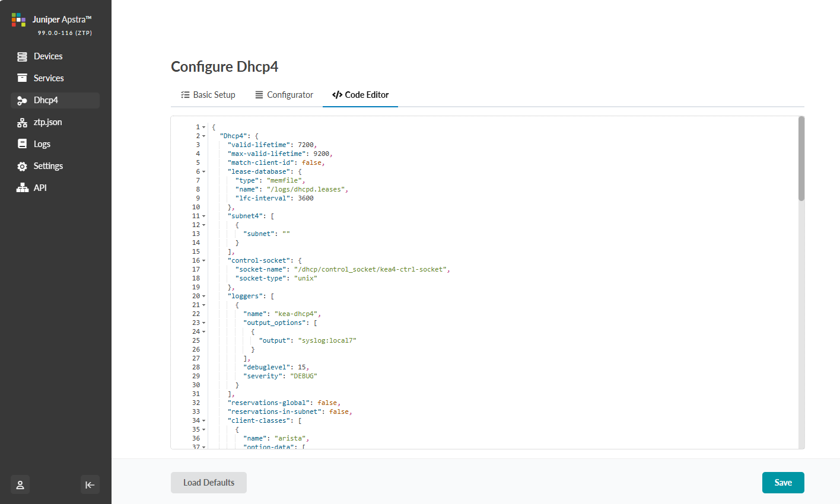The image size is (840, 504).
Task: Click inside the empty subnet value string
Action: tap(287, 234)
